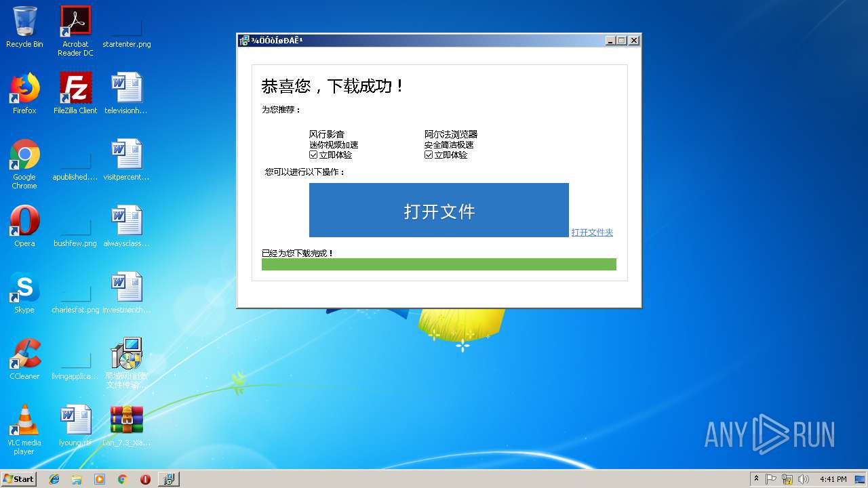Image resolution: width=868 pixels, height=488 pixels.
Task: Click Action Center flag tray icon
Action: (x=771, y=479)
